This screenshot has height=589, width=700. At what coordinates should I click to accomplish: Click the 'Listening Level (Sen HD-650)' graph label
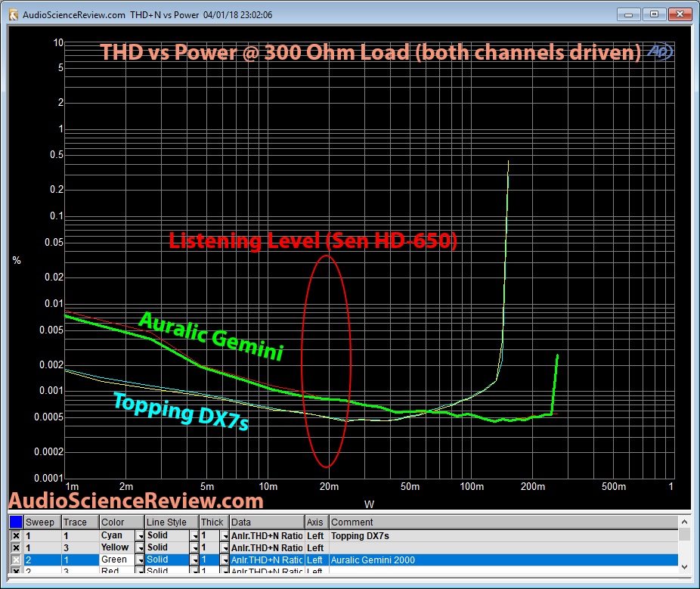[313, 241]
